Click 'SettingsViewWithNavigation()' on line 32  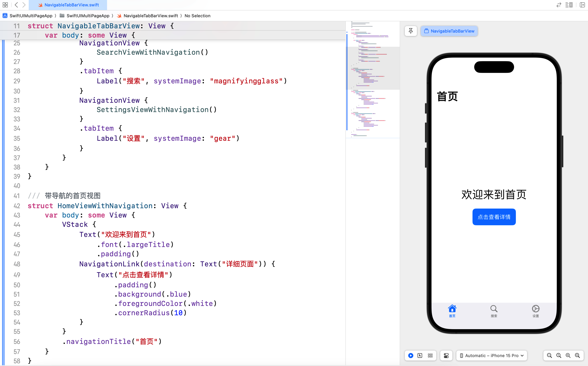click(157, 110)
